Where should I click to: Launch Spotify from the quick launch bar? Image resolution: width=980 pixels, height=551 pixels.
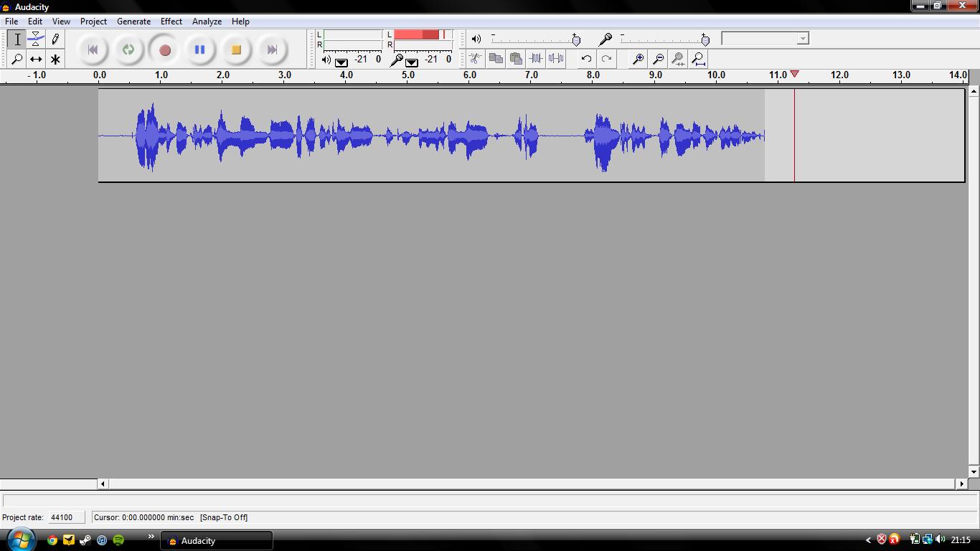(x=118, y=540)
